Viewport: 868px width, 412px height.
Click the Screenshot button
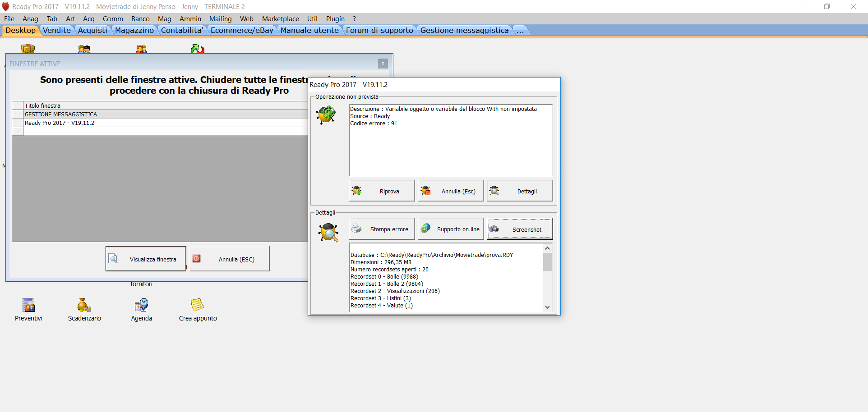tap(520, 229)
